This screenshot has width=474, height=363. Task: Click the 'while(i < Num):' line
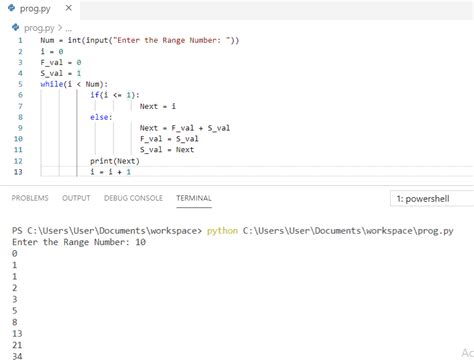tap(74, 84)
